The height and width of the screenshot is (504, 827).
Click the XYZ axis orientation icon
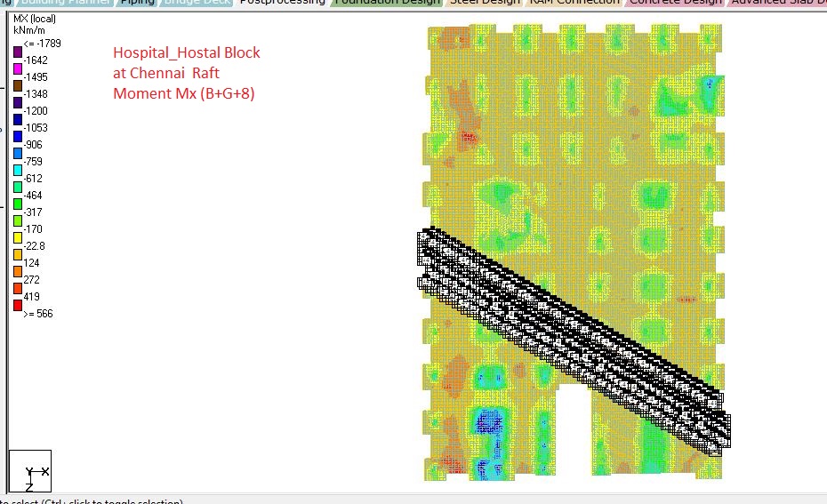pos(29,470)
